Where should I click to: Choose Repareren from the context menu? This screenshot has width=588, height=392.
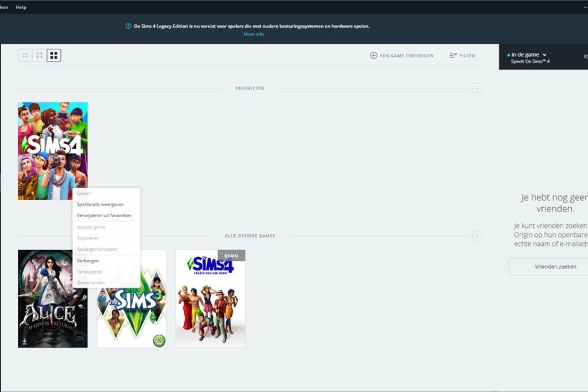pyautogui.click(x=88, y=238)
